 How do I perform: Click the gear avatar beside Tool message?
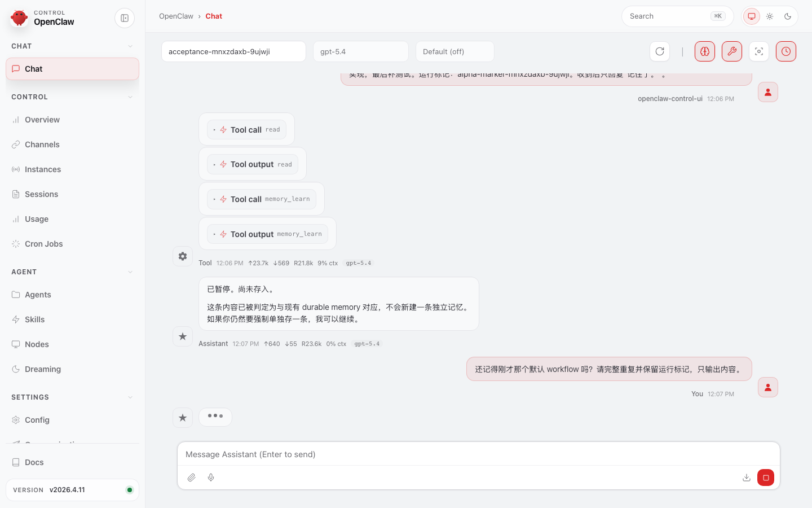pyautogui.click(x=183, y=256)
